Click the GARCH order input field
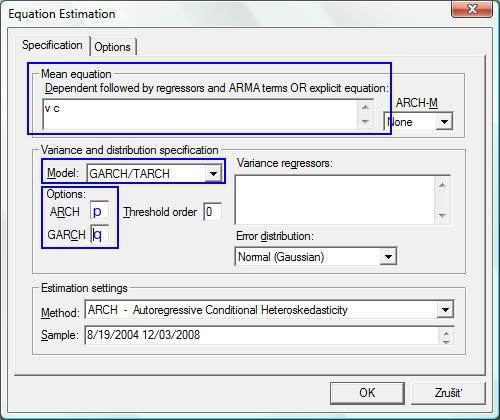The height and width of the screenshot is (420, 500). click(99, 234)
